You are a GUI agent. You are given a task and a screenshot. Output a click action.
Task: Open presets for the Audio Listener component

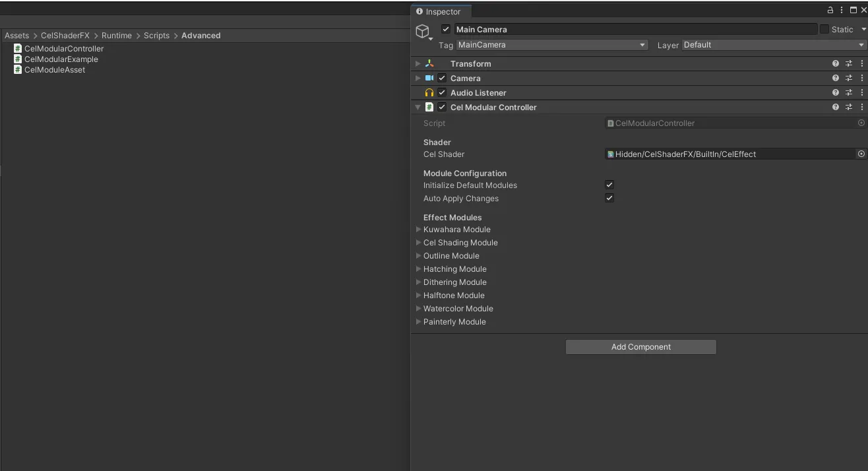point(849,93)
